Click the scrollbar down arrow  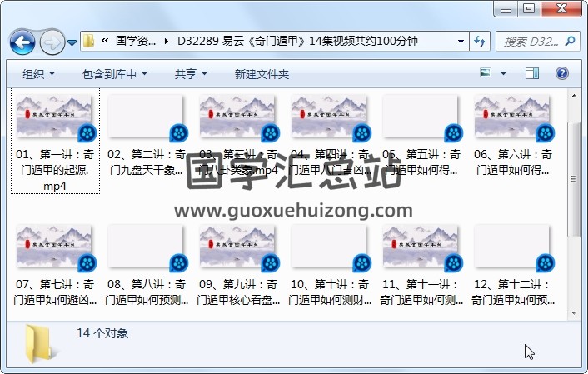[574, 313]
